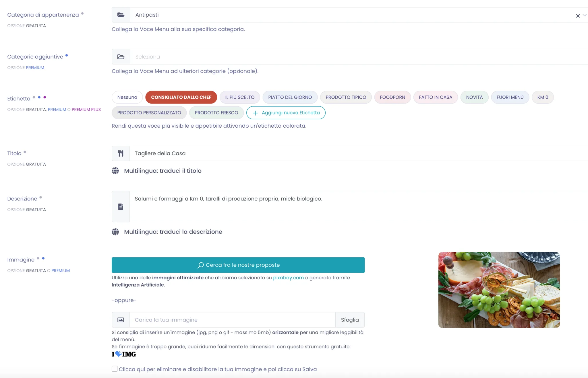This screenshot has width=588, height=378.
Task: Click the charcuterie board image thumbnail
Action: tap(499, 290)
